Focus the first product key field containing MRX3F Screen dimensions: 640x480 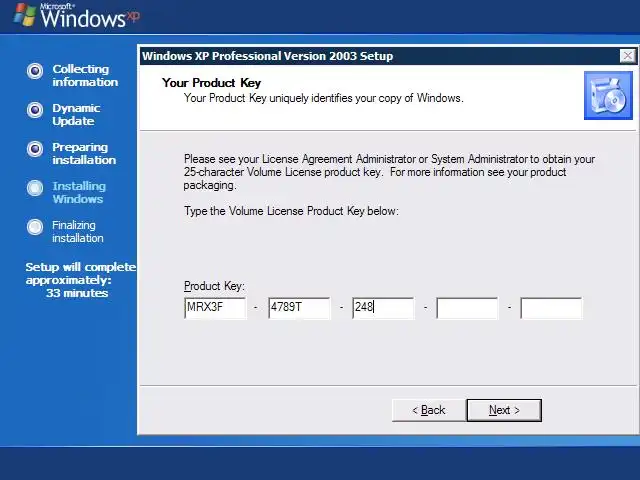click(x=215, y=308)
